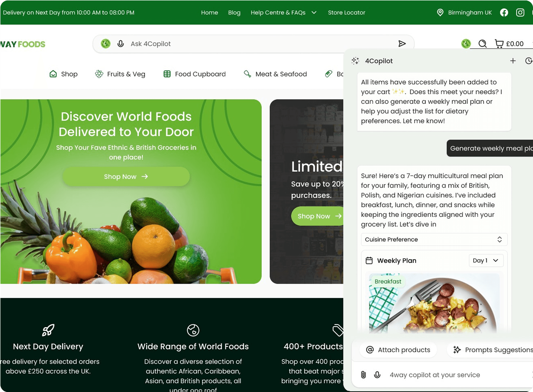Click Shop Now on World Foods banner
Viewport: 533px width, 392px height.
126,176
